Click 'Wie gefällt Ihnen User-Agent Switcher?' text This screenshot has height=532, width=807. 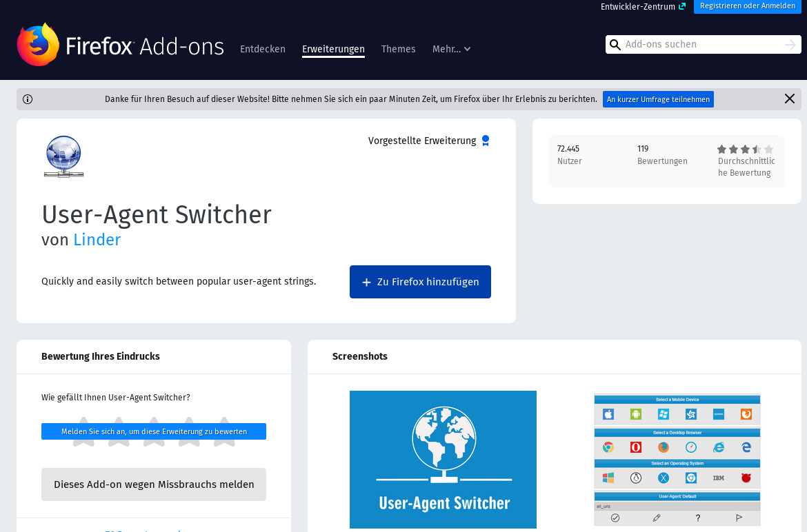point(116,398)
